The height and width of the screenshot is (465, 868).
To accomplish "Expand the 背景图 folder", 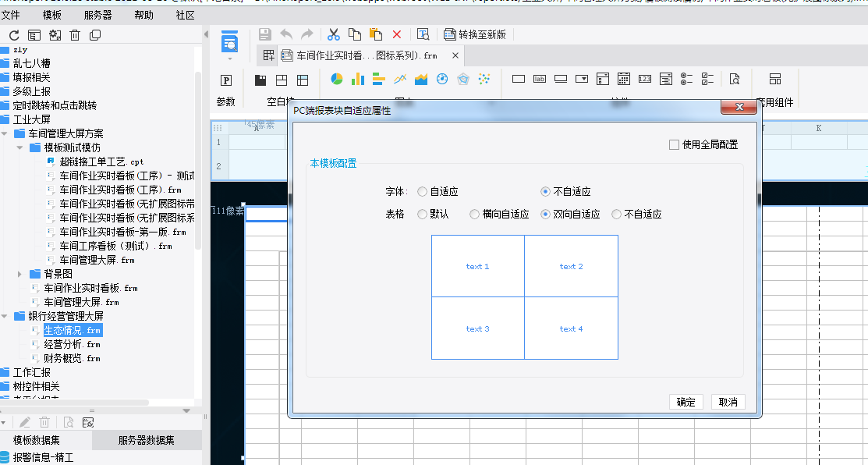I will 20,274.
